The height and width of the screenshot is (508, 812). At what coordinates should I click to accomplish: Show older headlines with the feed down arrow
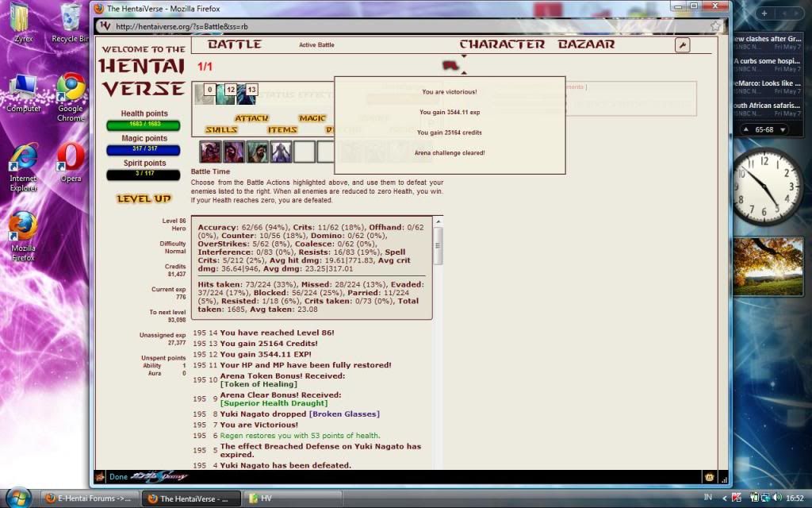pos(783,129)
